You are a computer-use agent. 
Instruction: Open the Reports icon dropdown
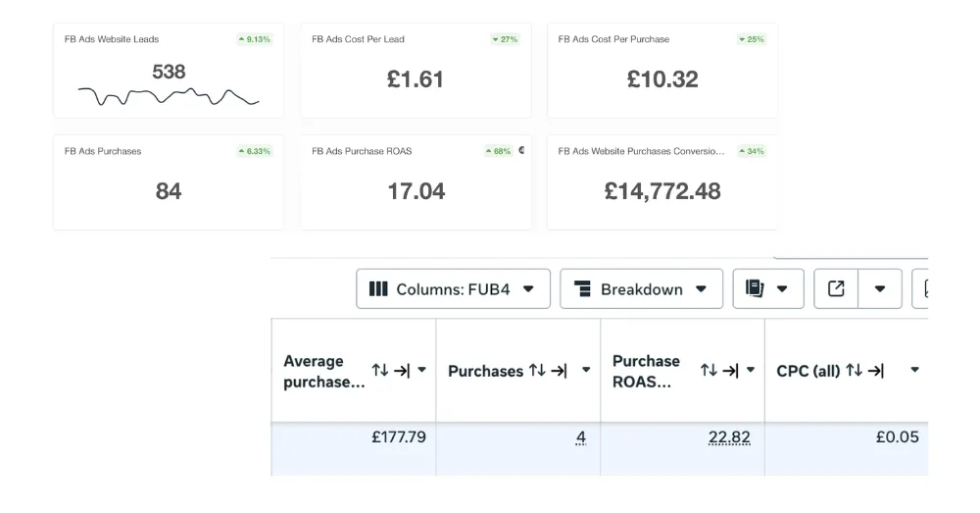pyautogui.click(x=767, y=289)
